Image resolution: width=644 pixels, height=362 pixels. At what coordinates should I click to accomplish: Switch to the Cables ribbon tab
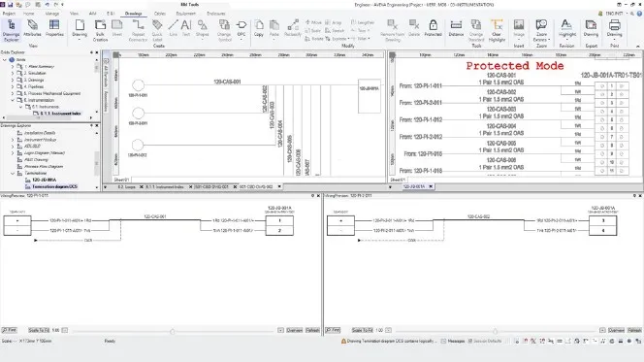[x=160, y=14]
